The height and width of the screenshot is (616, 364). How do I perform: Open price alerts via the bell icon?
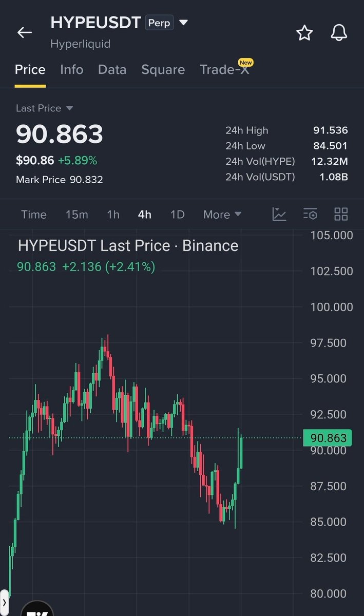pos(339,32)
